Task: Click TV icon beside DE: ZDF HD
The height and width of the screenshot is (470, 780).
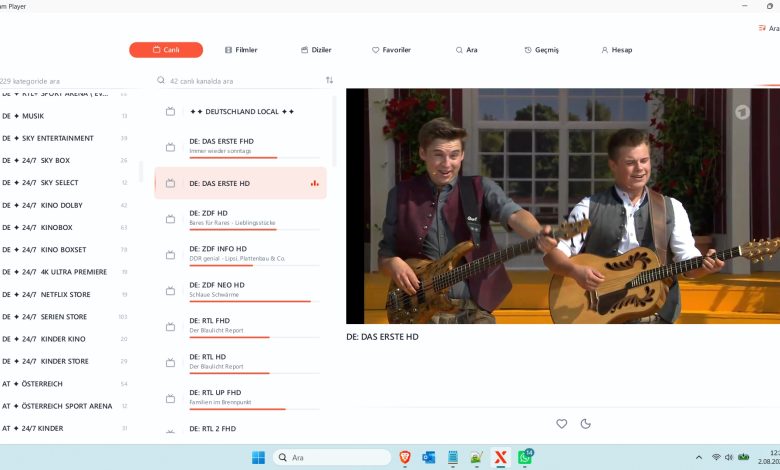Action: [170, 219]
